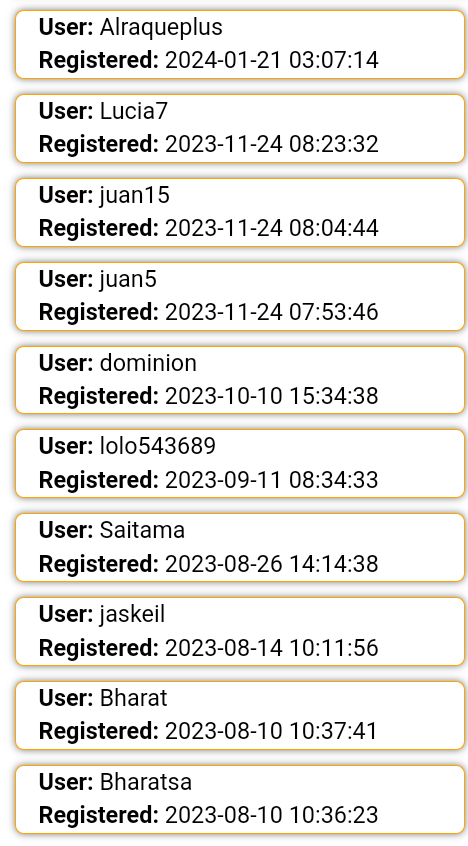Click registration time 2023-11-24 07:53:46
Viewport: 468px width, 846px height.
pos(272,312)
